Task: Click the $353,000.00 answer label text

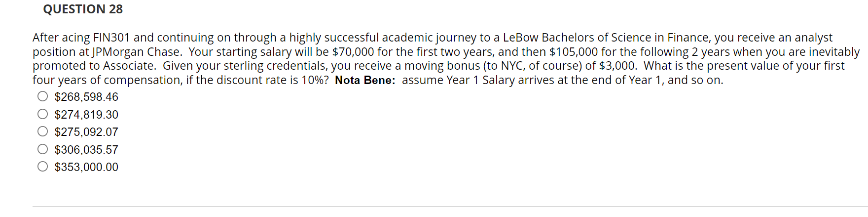Action: click(86, 167)
